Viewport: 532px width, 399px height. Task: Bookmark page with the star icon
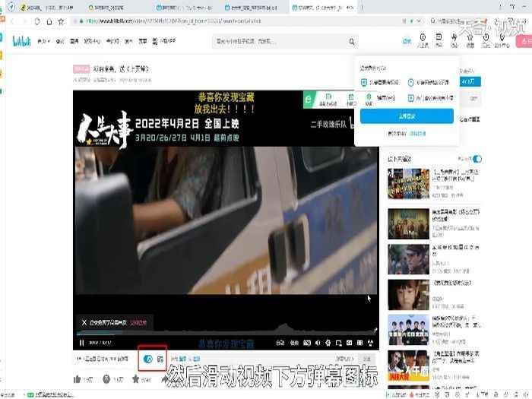click(61, 21)
